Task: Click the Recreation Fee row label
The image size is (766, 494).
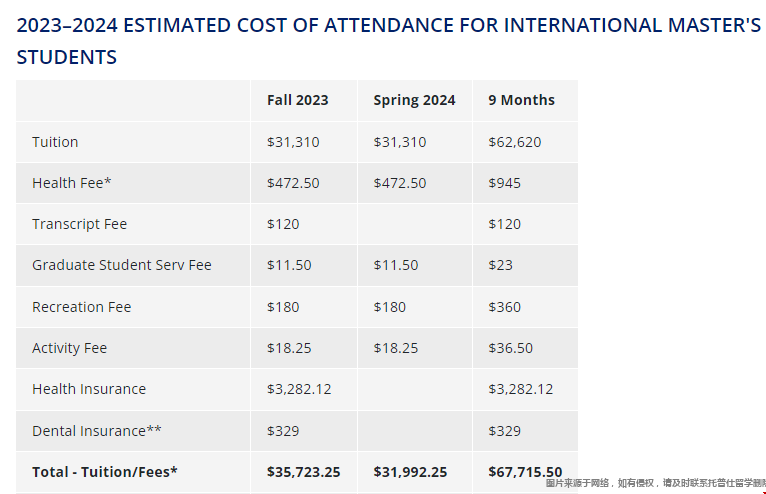Action: (81, 307)
